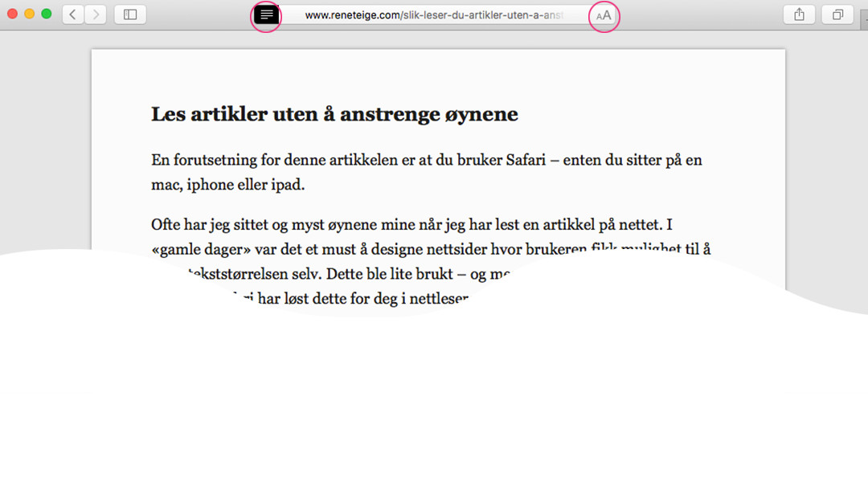
Task: Click the paragraph starting "En forutsetning for denne artikkelen"
Action: click(x=427, y=172)
